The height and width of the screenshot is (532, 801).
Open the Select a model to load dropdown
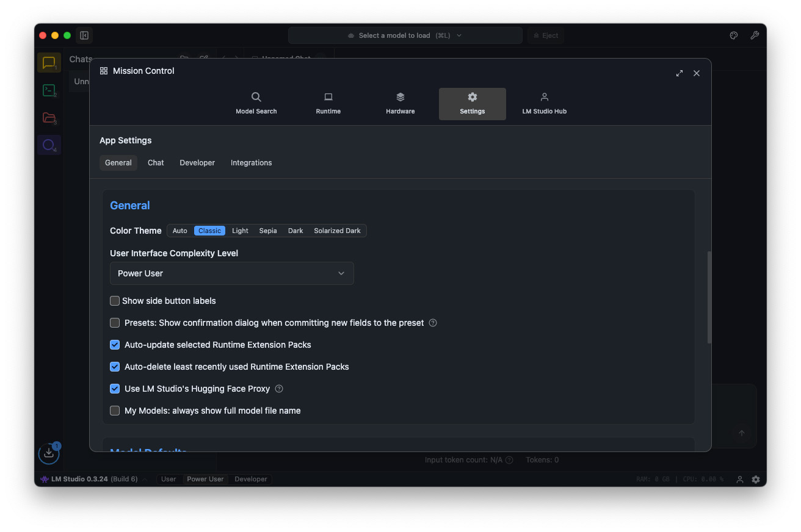[x=405, y=35]
